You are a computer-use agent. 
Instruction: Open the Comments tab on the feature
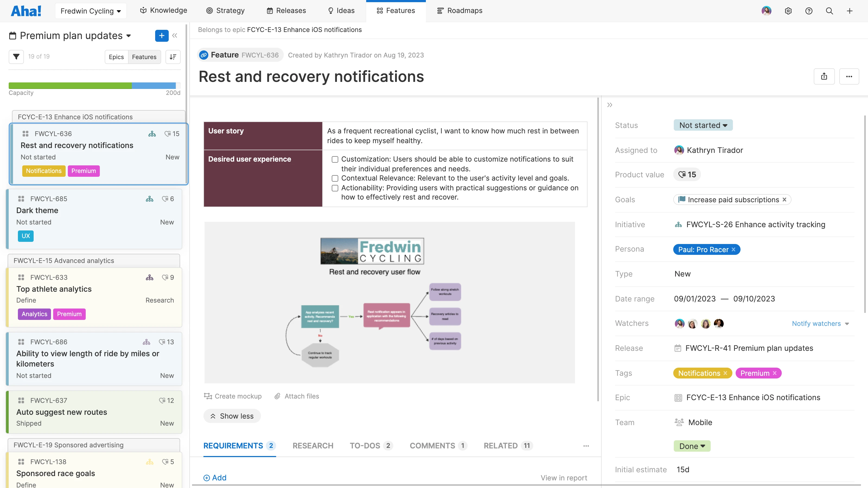432,445
